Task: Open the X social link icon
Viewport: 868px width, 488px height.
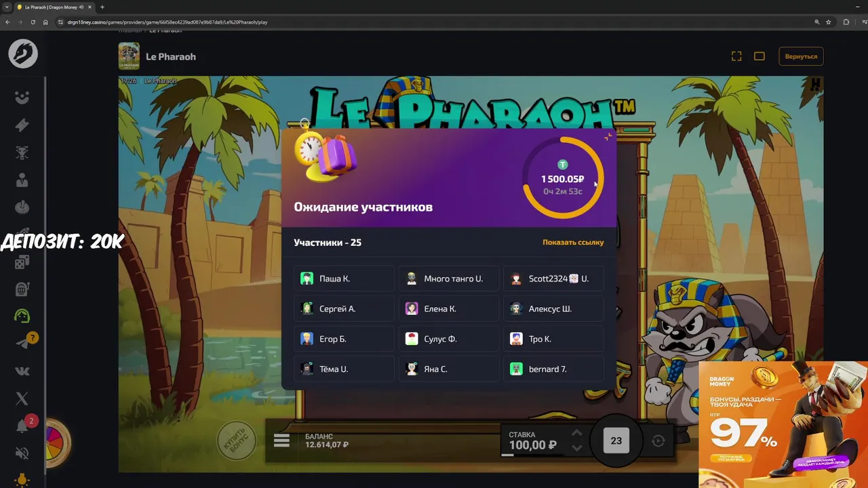Action: click(22, 399)
